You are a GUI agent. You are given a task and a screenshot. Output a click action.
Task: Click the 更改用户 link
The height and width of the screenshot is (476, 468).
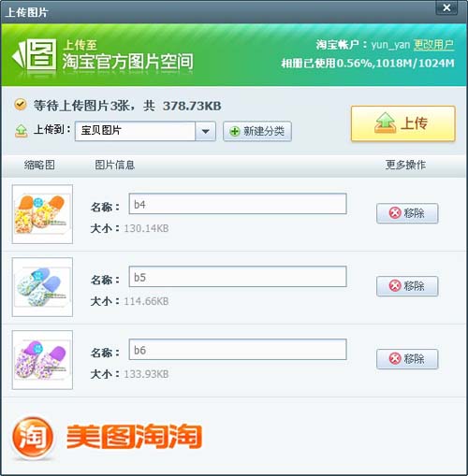click(433, 45)
